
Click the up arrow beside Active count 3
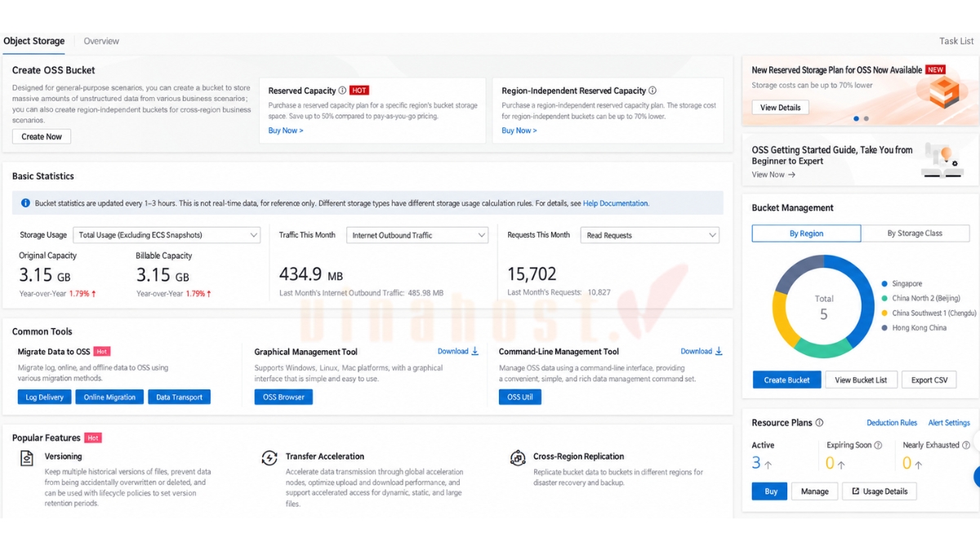[x=768, y=464]
